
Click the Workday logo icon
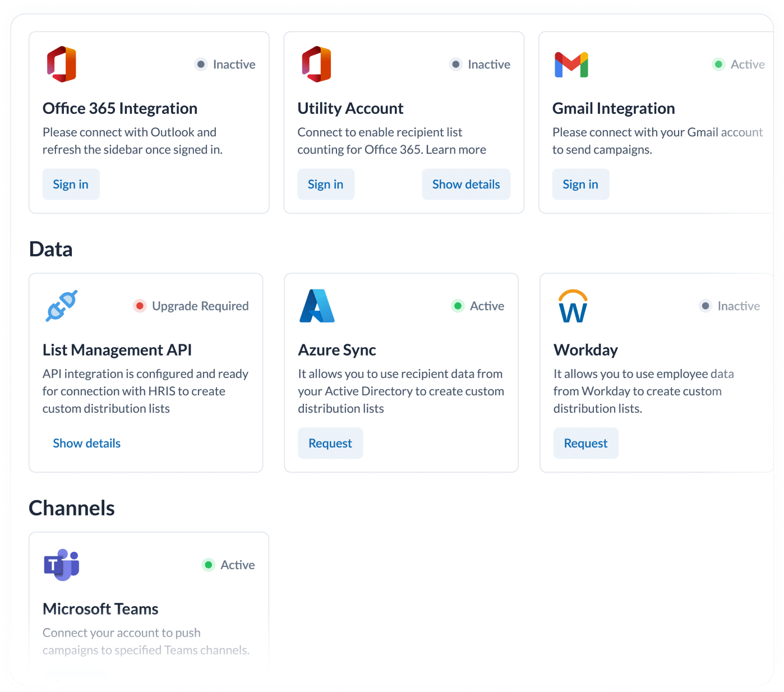tap(573, 306)
